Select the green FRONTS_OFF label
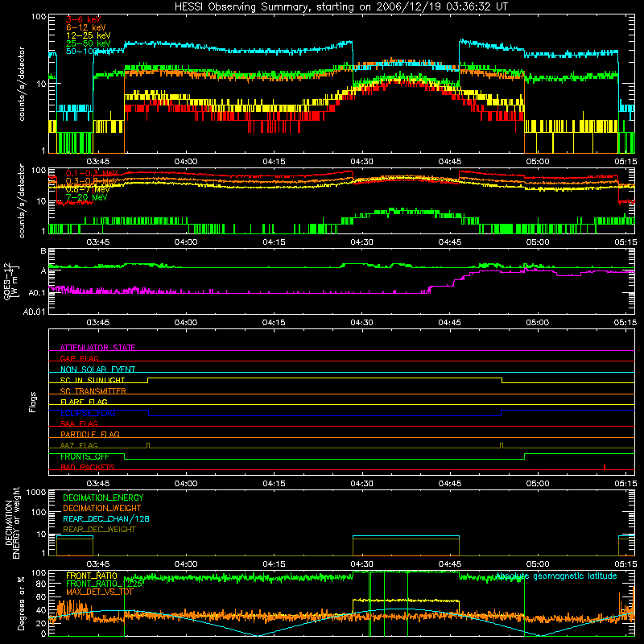The height and width of the screenshot is (644, 644). tap(85, 456)
